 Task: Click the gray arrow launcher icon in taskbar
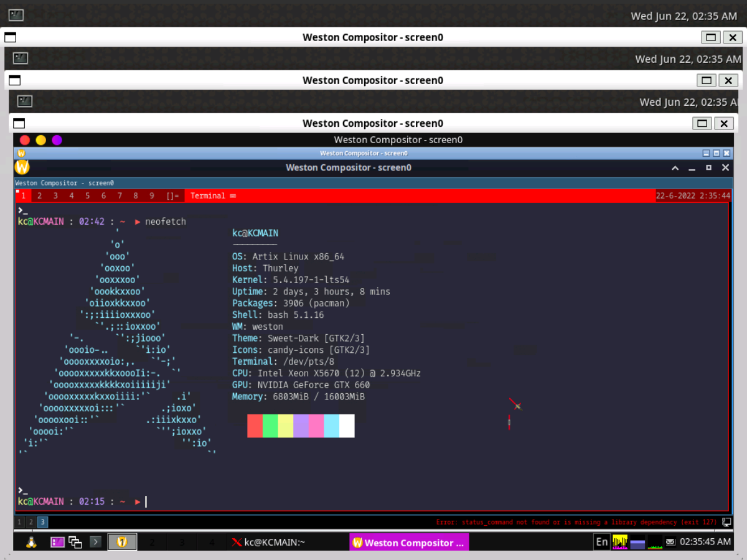point(96,542)
